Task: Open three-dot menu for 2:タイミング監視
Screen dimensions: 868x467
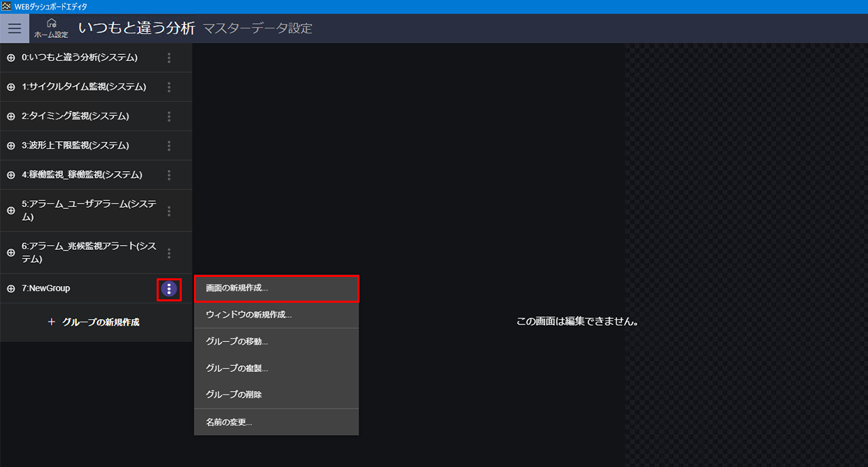Action: click(169, 117)
